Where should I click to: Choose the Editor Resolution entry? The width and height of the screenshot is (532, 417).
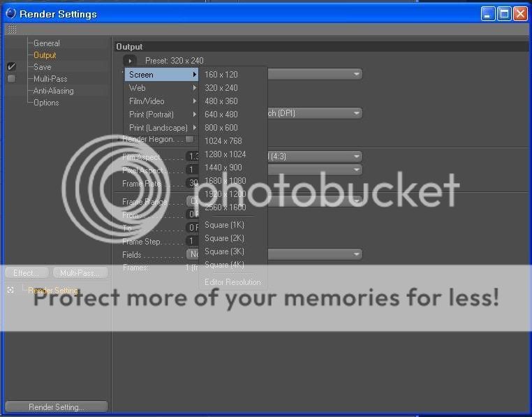pyautogui.click(x=233, y=282)
